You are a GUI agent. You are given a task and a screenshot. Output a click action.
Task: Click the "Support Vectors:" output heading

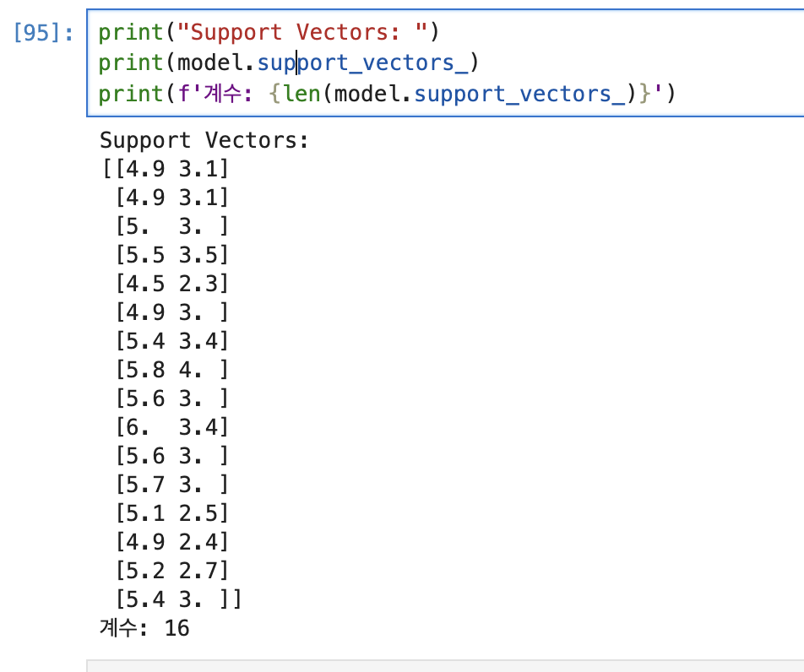204,140
